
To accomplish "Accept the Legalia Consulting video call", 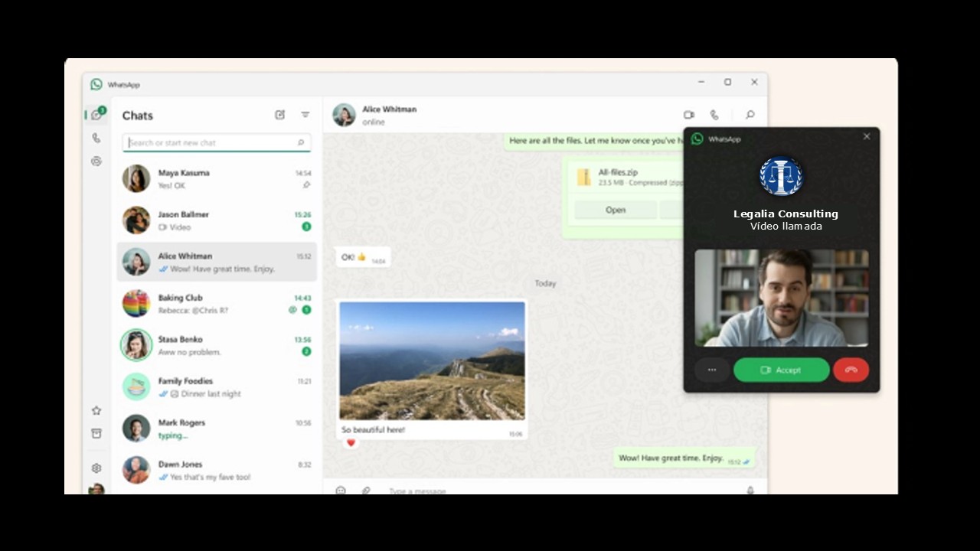I will 781,370.
